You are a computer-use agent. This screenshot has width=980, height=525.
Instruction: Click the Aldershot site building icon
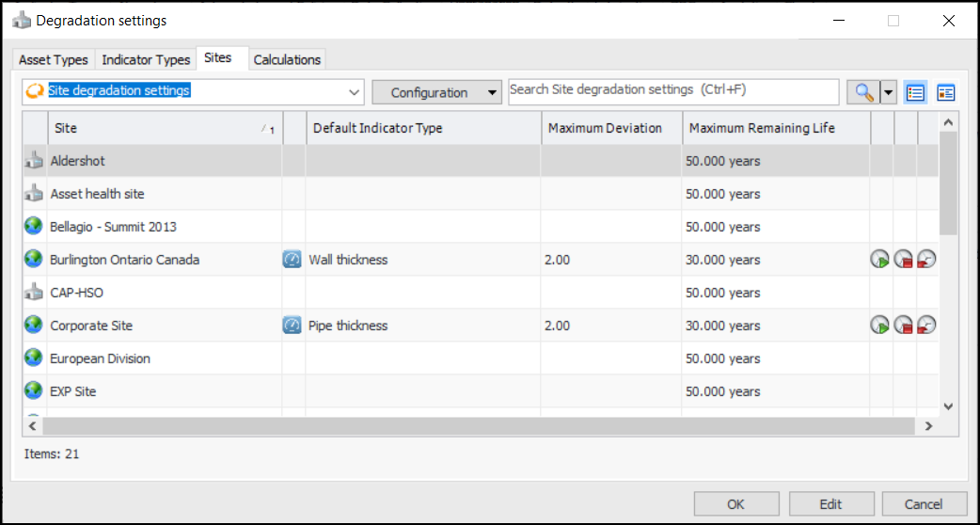click(34, 161)
